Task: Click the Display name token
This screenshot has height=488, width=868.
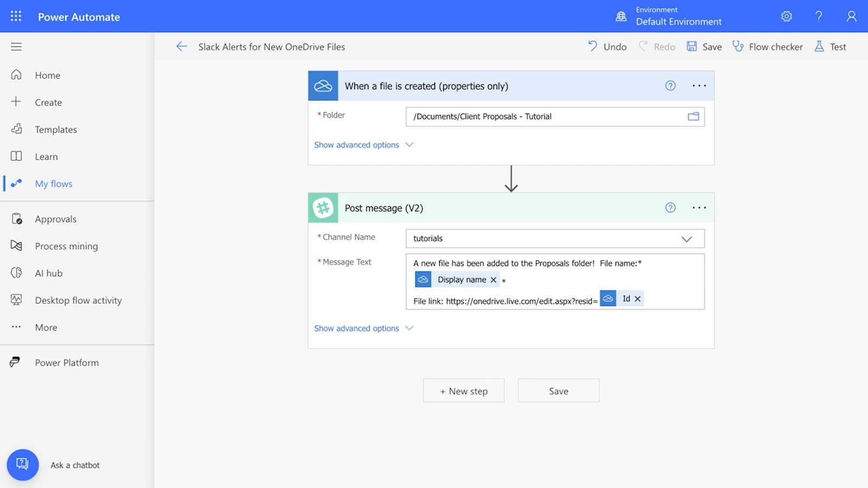Action: point(457,280)
